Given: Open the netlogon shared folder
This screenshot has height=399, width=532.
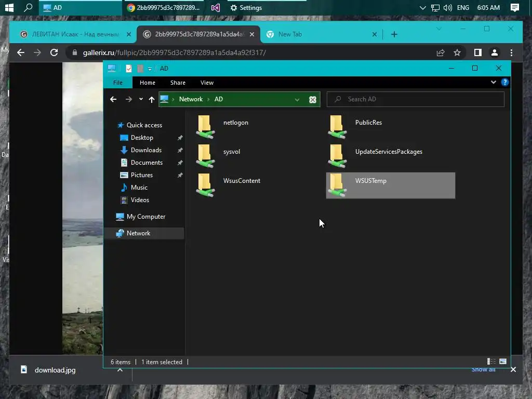Looking at the screenshot, I should tap(222, 127).
